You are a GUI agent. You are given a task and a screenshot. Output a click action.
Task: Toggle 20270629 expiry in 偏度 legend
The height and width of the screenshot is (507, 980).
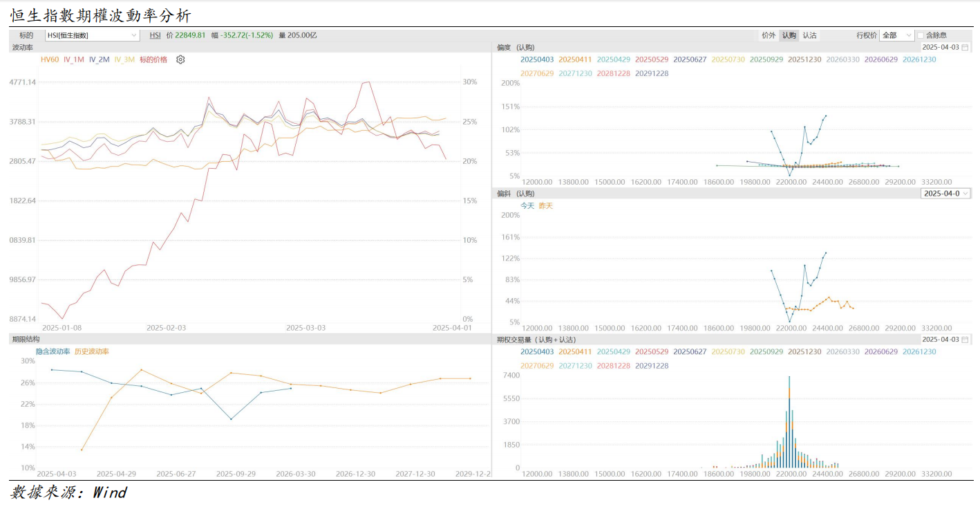point(537,73)
